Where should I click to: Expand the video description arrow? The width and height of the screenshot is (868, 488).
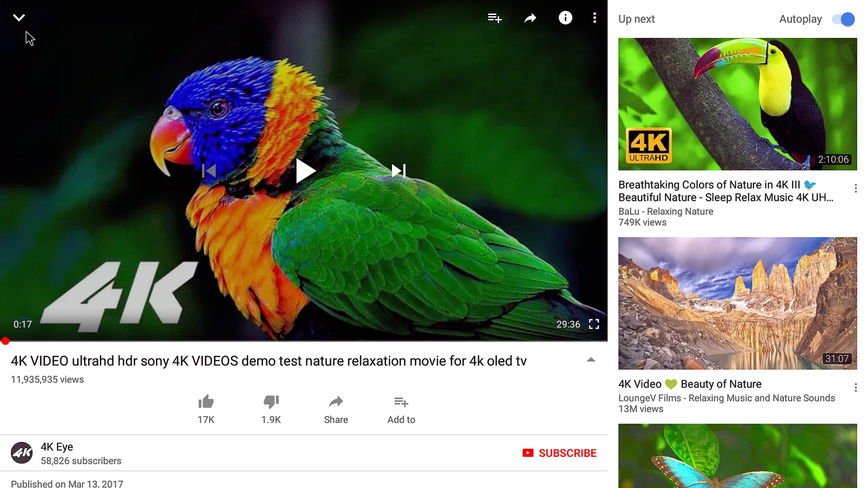[x=591, y=360]
